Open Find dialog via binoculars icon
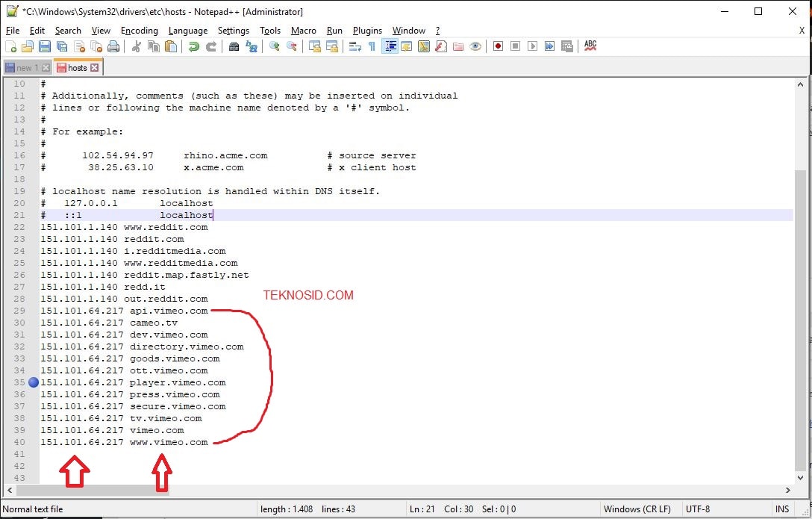The width and height of the screenshot is (812, 519). click(234, 46)
